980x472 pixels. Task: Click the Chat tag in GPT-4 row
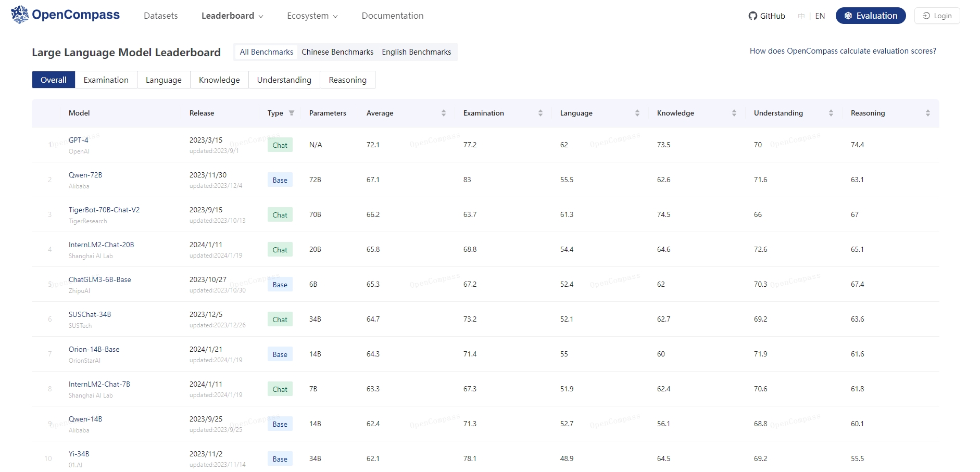coord(280,145)
